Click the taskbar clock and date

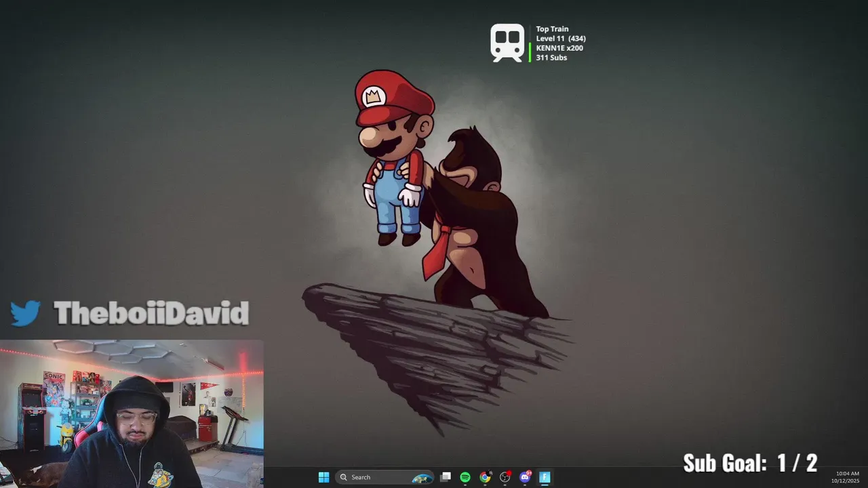click(846, 477)
